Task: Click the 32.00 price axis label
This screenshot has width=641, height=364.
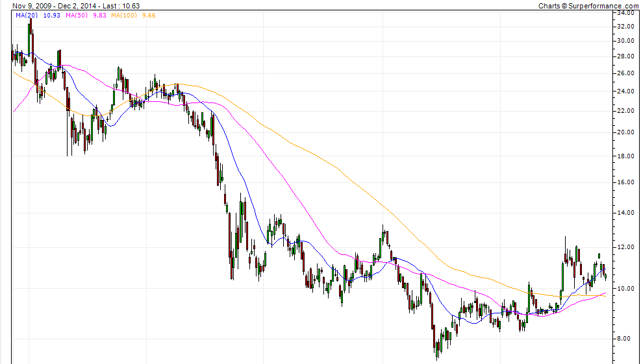Action: (625, 27)
